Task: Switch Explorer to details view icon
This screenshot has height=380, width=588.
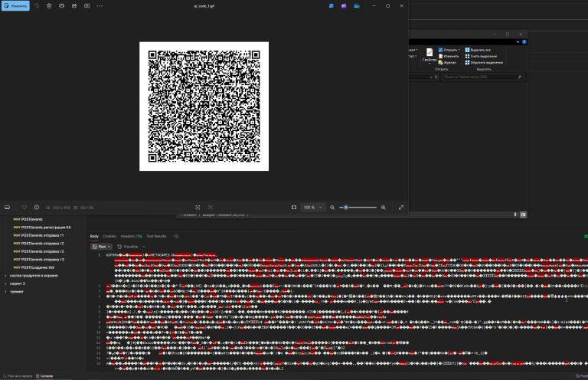Action: pos(516,215)
